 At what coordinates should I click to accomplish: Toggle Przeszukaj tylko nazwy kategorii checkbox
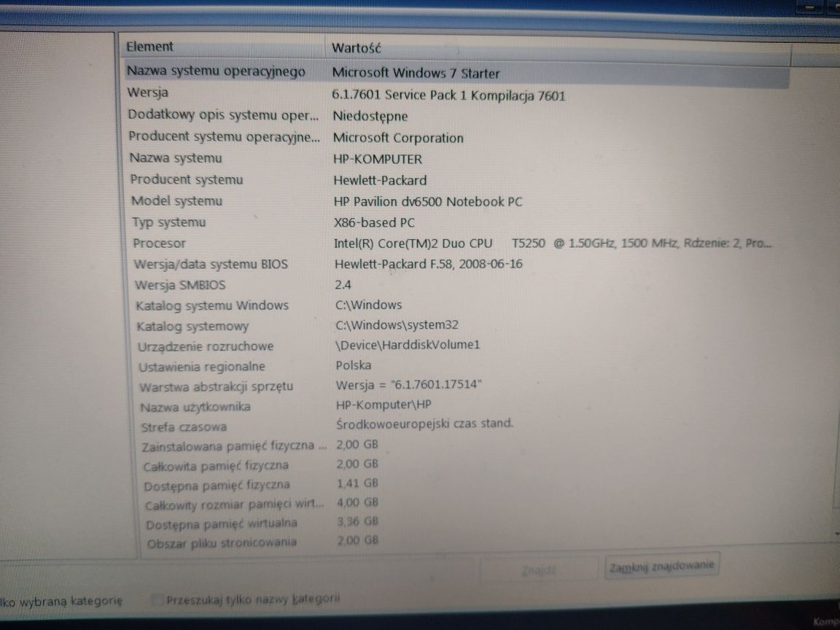click(x=157, y=600)
